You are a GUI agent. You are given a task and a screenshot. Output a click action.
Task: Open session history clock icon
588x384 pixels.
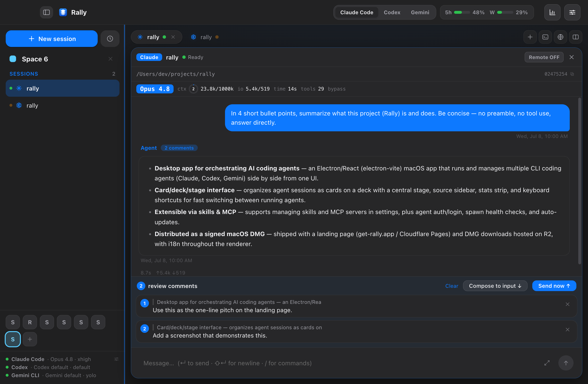pos(110,39)
